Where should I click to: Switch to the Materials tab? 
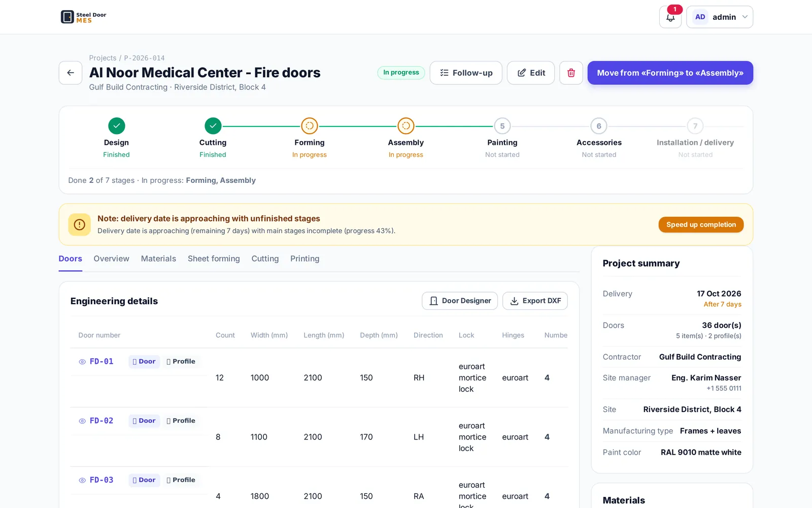[158, 259]
